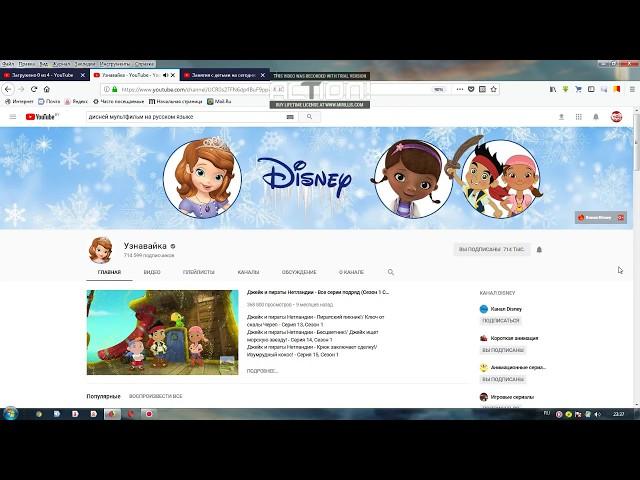Image resolution: width=640 pixels, height=480 pixels.
Task: Switch to Занятия с детьми tab
Action: [x=223, y=75]
